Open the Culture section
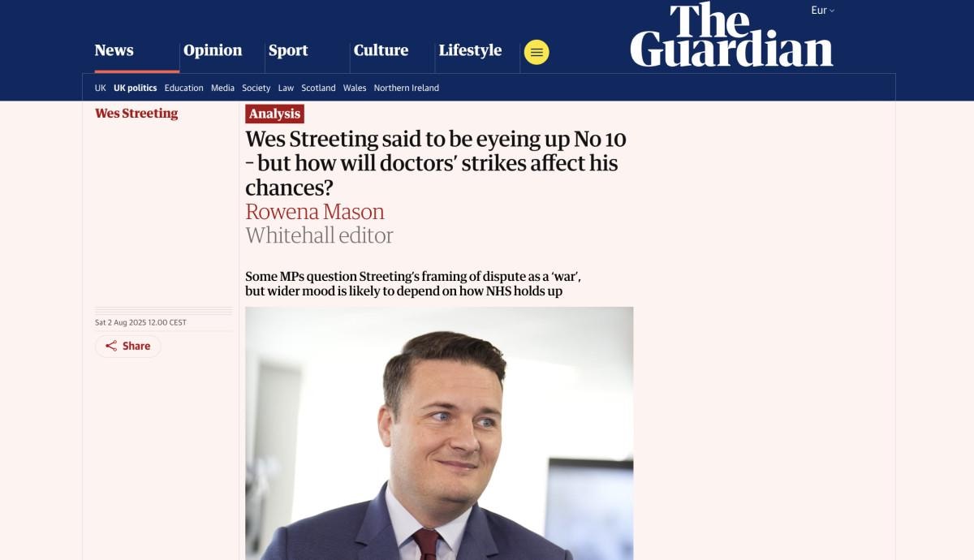Viewport: 974px width, 560px height. coord(381,50)
